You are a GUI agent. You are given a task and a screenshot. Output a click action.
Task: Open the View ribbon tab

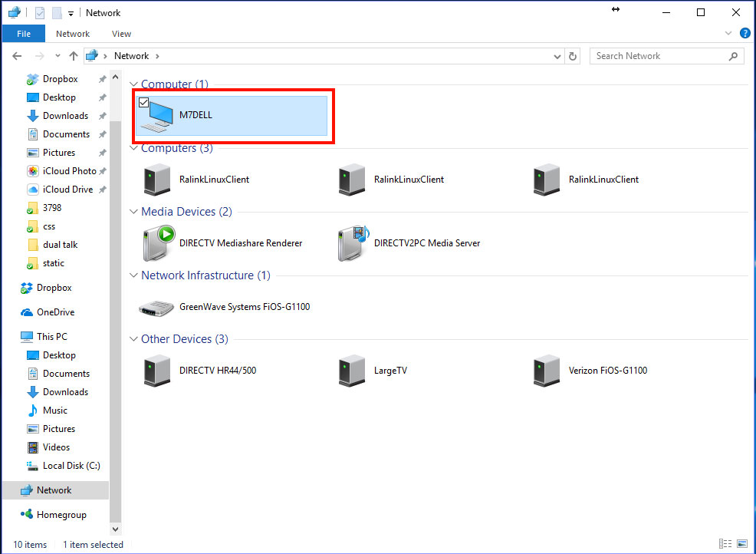tap(121, 34)
